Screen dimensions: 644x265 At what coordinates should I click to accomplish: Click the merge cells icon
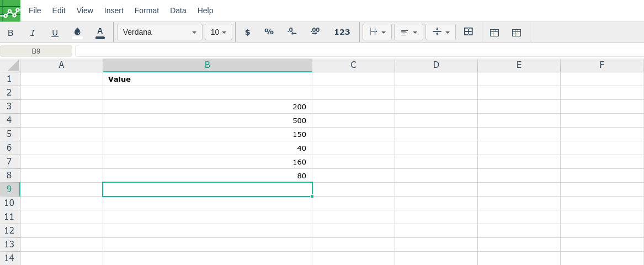468,32
